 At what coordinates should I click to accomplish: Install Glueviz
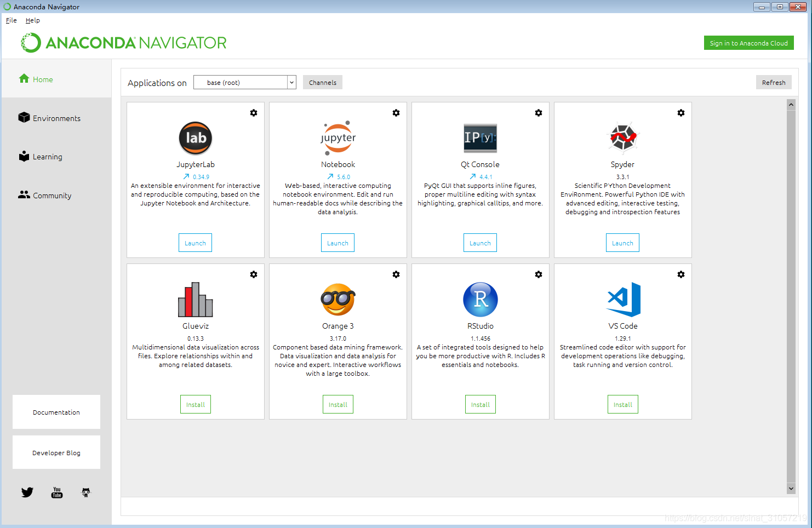[x=196, y=404]
